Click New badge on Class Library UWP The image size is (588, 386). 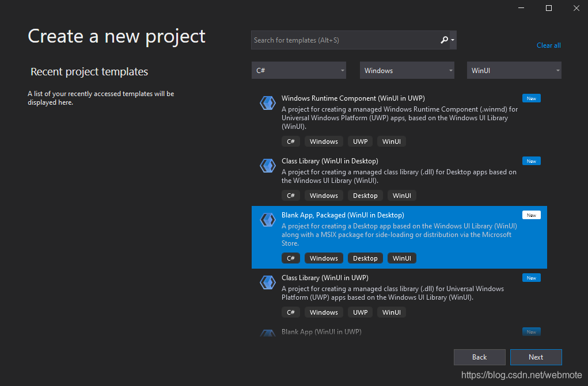click(532, 278)
